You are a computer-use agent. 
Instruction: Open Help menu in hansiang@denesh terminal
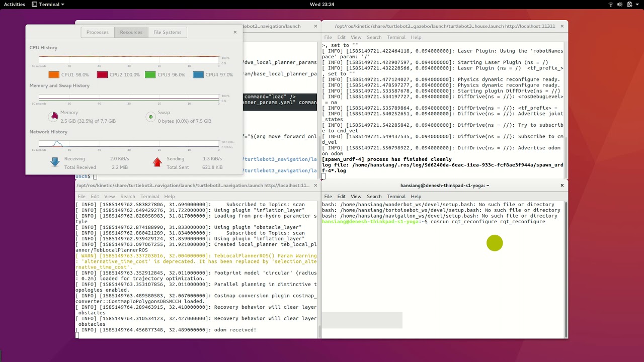point(416,197)
